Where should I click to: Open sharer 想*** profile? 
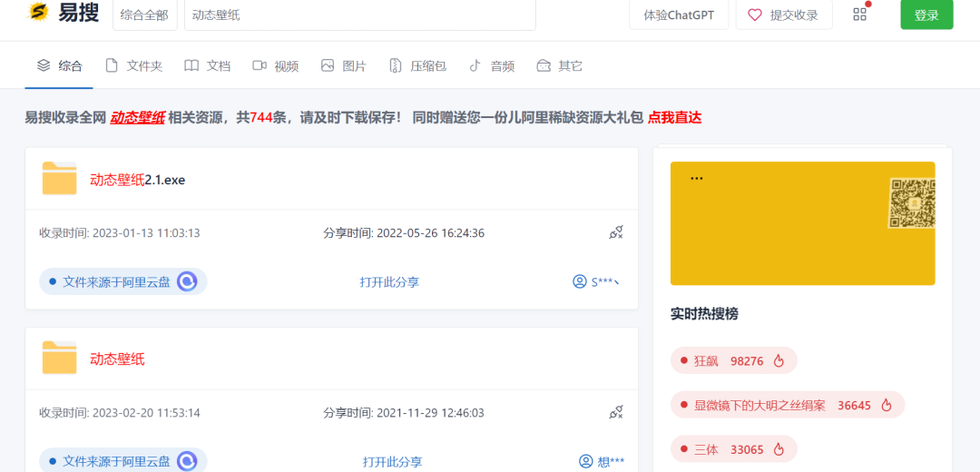pyautogui.click(x=602, y=462)
